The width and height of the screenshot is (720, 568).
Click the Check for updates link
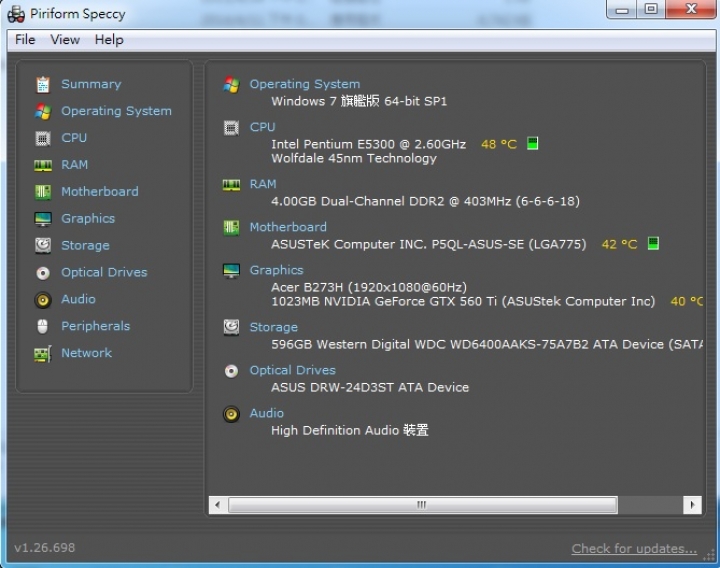click(634, 549)
